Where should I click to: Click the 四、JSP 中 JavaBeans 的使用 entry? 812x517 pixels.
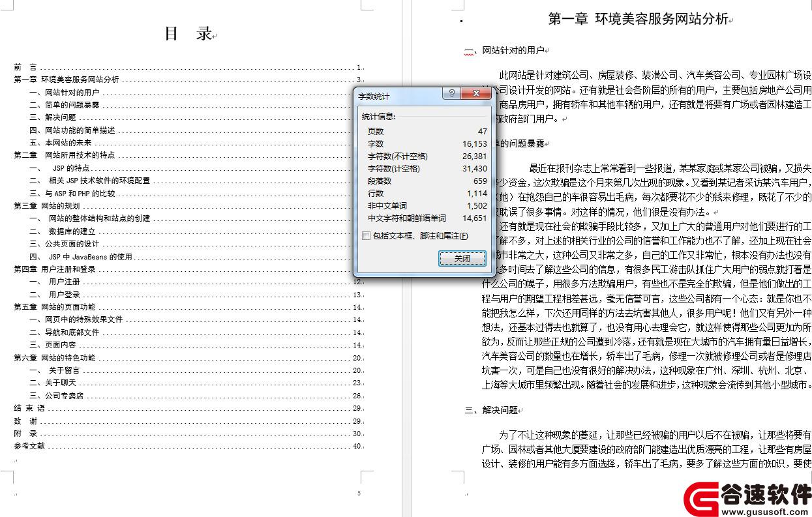pos(195,257)
